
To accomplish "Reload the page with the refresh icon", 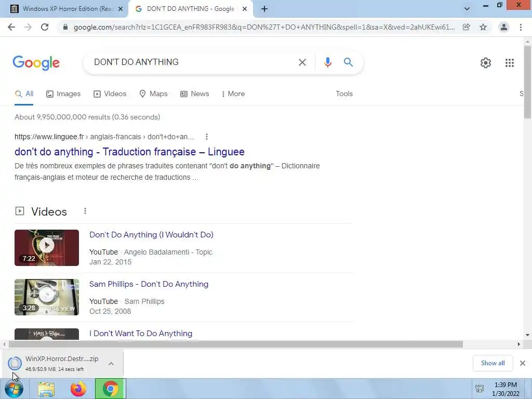I will coord(45,27).
